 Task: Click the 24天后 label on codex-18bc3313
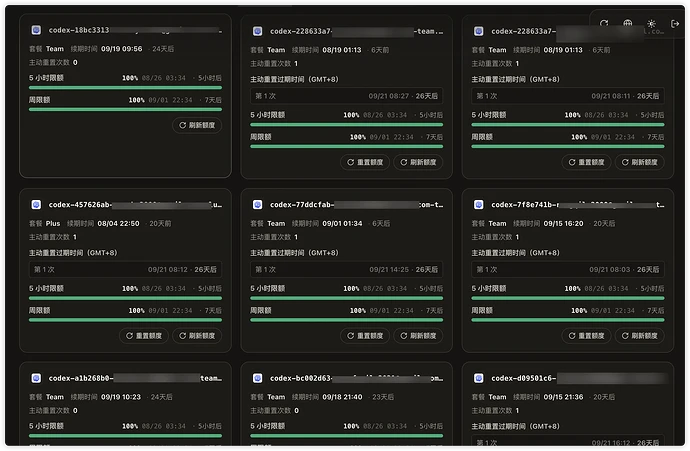pyautogui.click(x=163, y=49)
